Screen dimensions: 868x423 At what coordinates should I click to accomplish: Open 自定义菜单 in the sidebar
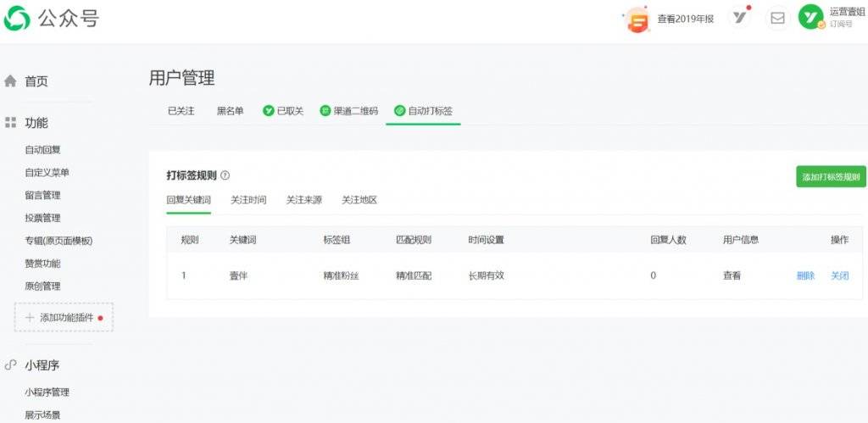coord(47,172)
